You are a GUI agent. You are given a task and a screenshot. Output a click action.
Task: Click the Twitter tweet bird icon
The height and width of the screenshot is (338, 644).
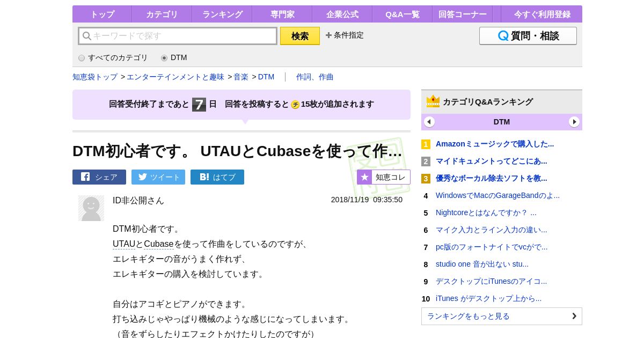(x=142, y=177)
